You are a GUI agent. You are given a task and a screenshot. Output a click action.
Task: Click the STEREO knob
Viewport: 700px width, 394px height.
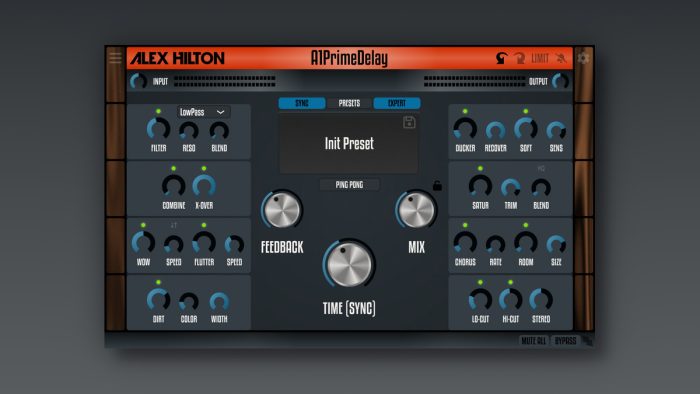[541, 300]
